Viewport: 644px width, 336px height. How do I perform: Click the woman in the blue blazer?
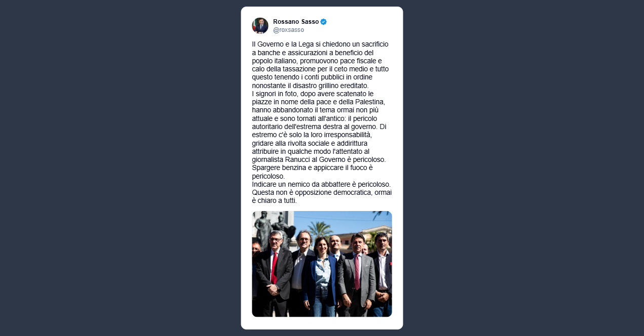coord(320,276)
